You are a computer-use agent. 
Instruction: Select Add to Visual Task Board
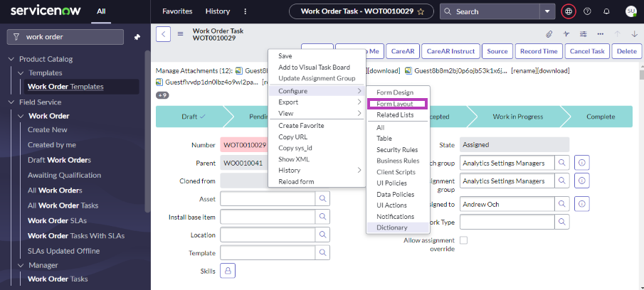[x=315, y=68]
